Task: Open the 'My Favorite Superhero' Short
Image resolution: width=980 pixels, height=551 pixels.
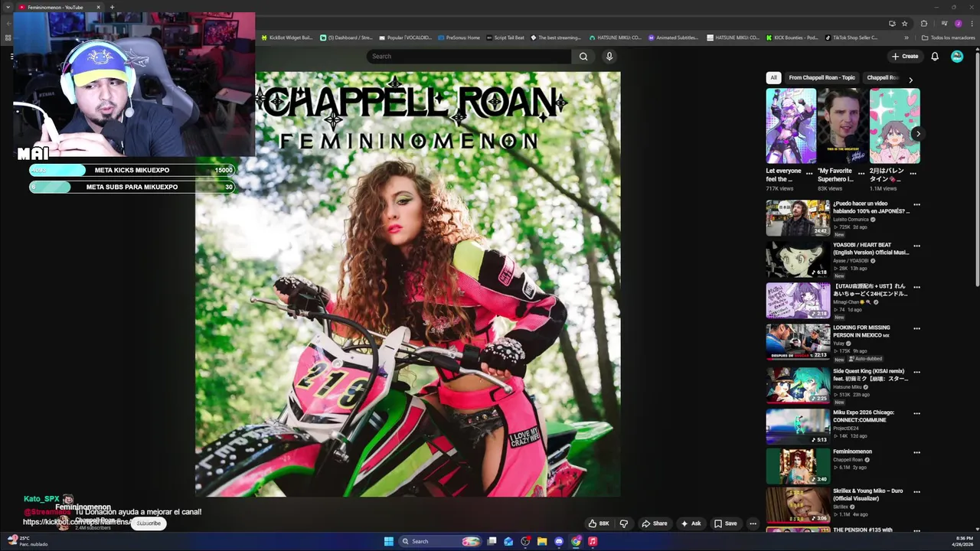Action: 843,126
